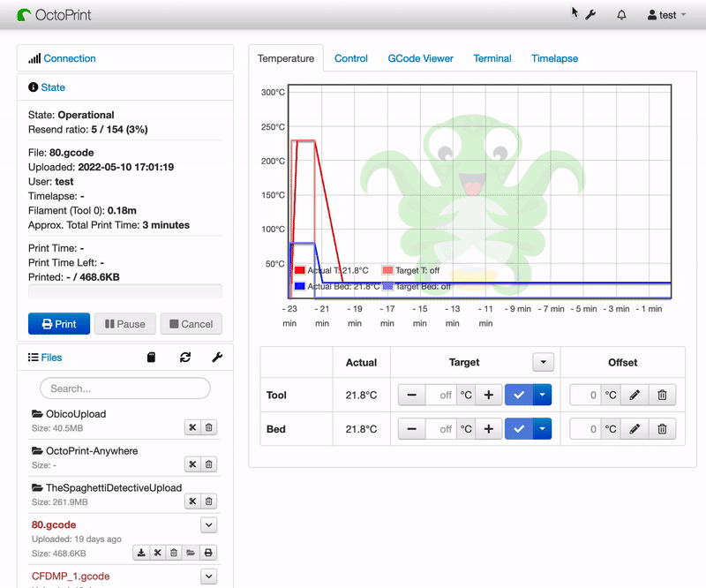The image size is (706, 588).
Task: Open the GCode Viewer tab
Action: point(421,58)
